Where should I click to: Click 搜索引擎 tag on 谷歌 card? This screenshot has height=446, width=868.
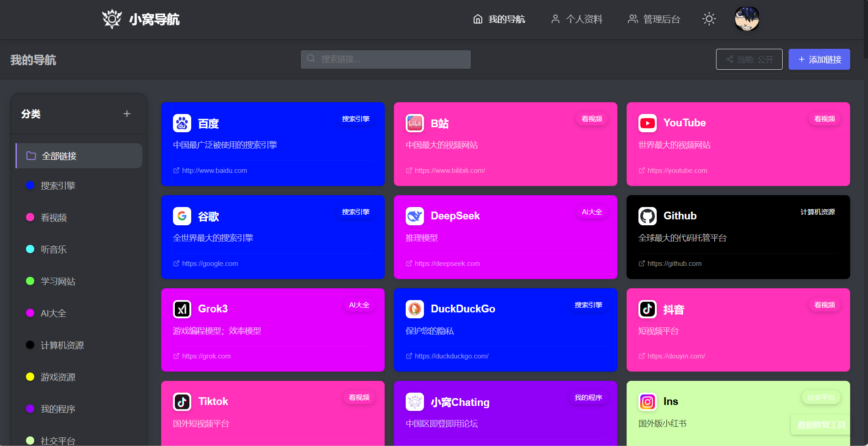(x=356, y=212)
